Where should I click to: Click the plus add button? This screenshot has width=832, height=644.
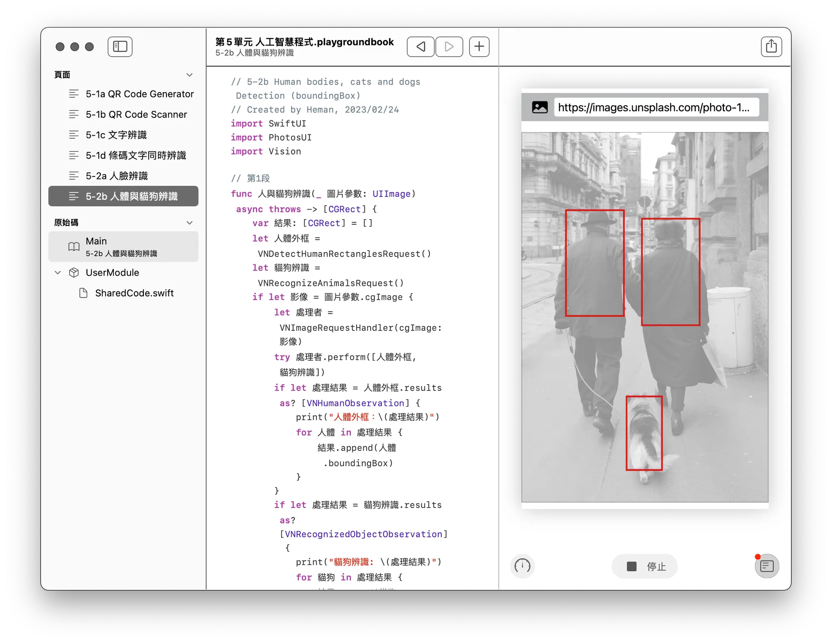pyautogui.click(x=479, y=47)
